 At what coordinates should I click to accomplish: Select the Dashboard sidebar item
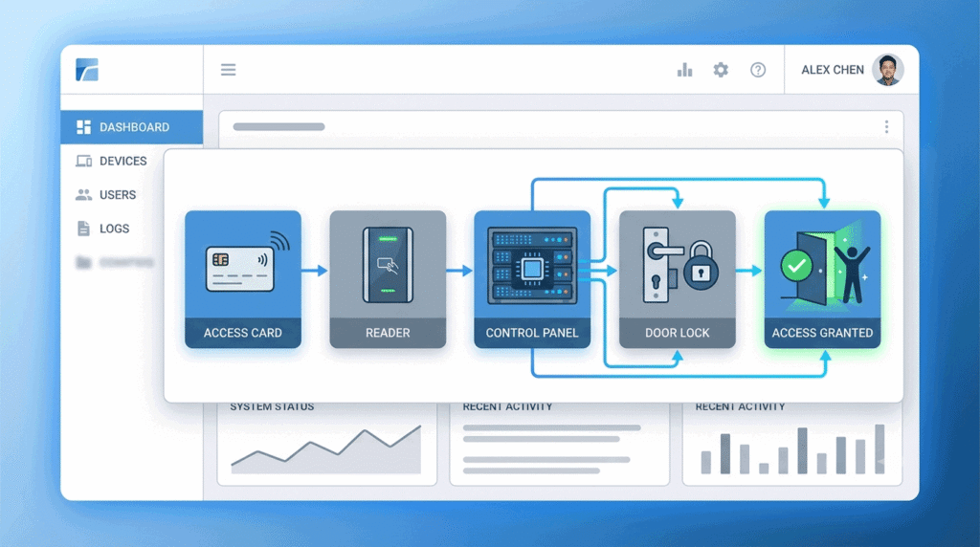[x=132, y=127]
